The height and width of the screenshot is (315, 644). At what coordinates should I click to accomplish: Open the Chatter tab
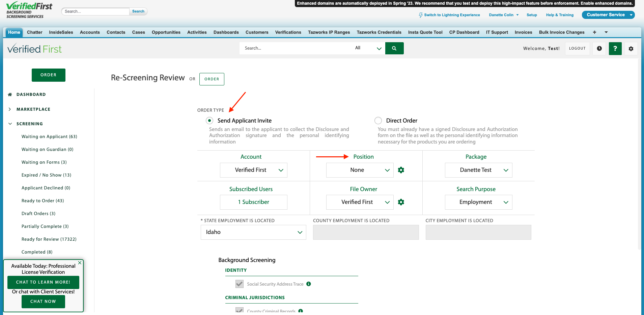pos(35,32)
